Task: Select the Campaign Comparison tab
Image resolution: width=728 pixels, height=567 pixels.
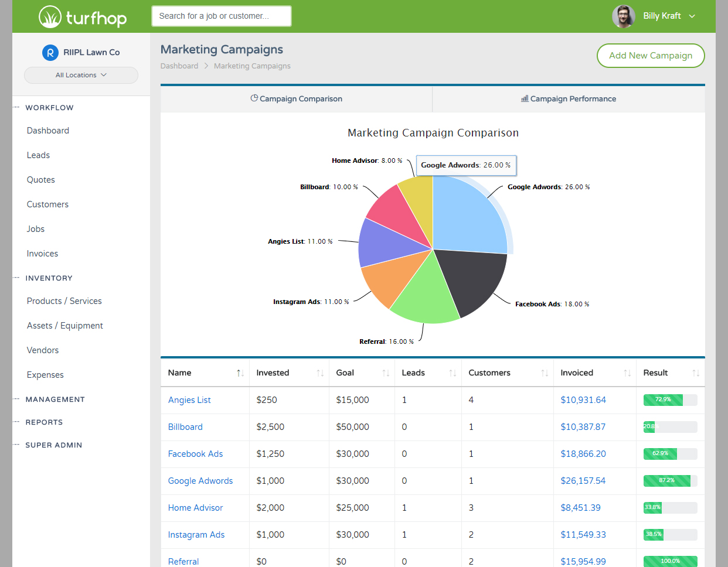Action: 297,99
